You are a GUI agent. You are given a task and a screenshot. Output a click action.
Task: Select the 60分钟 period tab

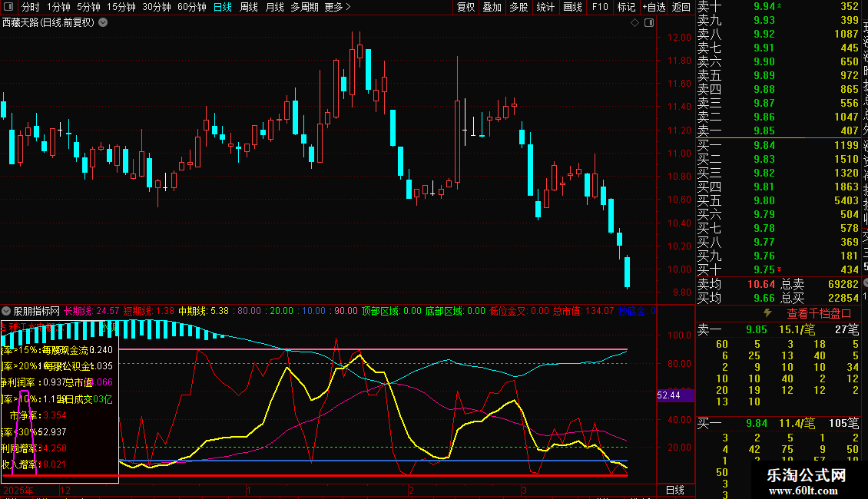[191, 7]
